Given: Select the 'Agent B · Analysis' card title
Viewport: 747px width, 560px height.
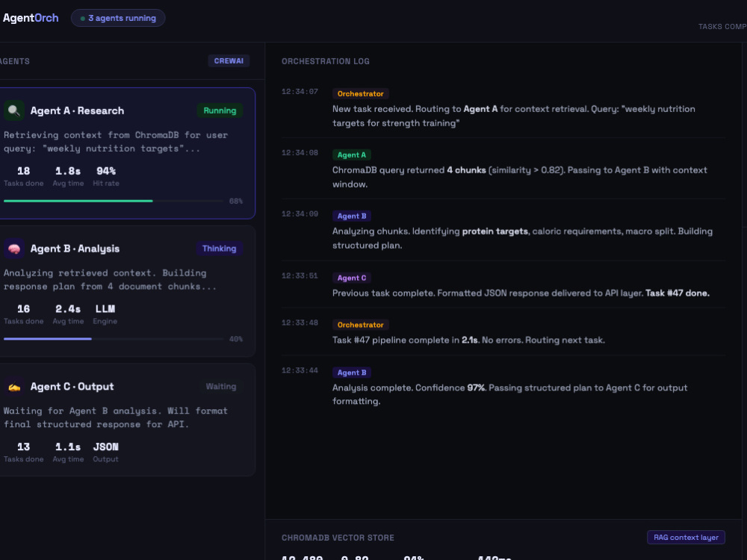Looking at the screenshot, I should [75, 249].
